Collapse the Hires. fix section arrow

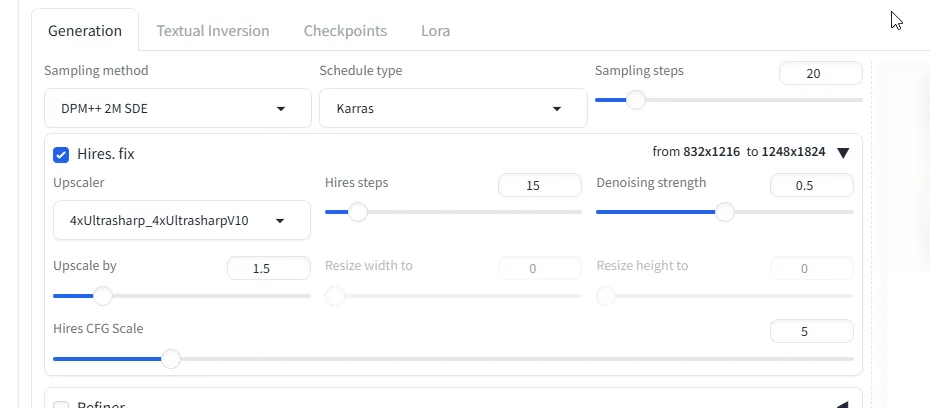(842, 153)
